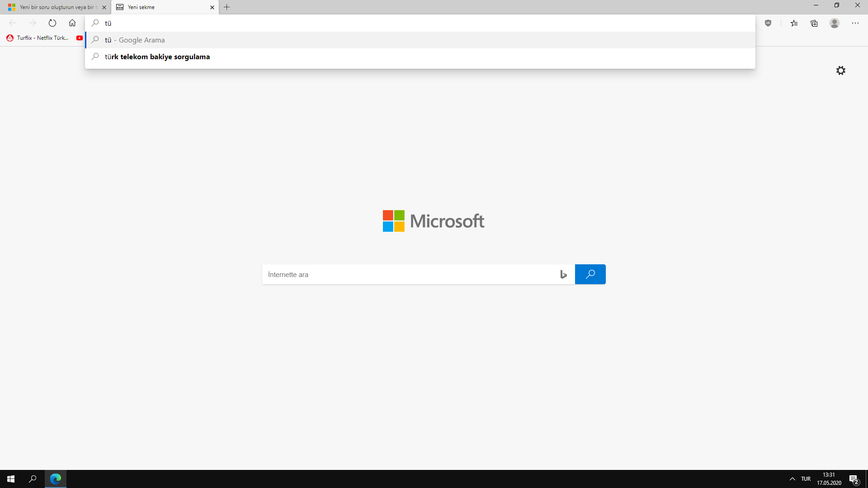The height and width of the screenshot is (488, 868).
Task: Open the Turflix - Netflix Türk bookmark
Action: tap(38, 38)
